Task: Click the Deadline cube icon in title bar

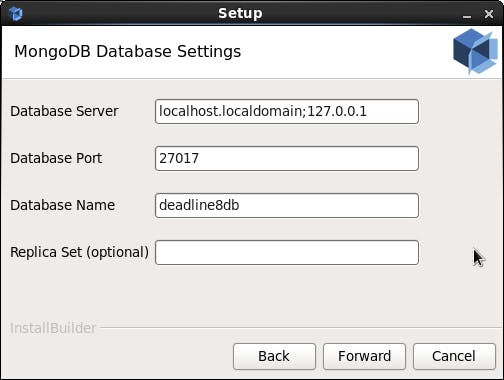Action: click(x=15, y=14)
